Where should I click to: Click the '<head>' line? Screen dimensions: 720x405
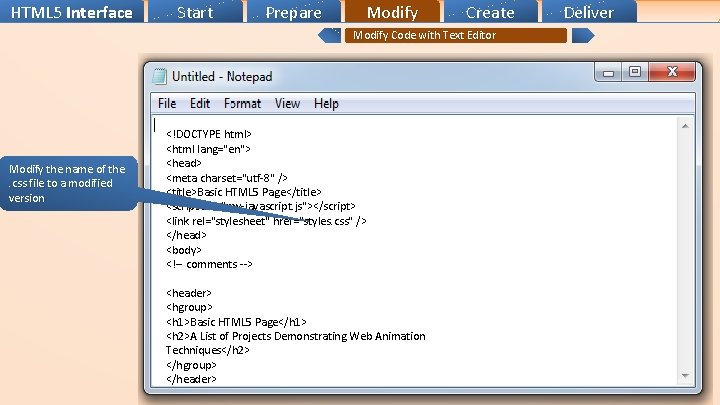(184, 163)
